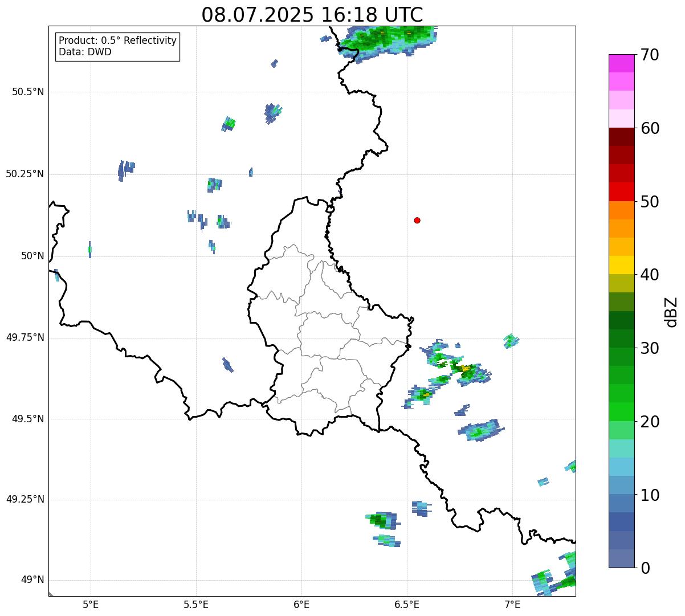Click the 50.25°N latitude label

click(x=25, y=174)
